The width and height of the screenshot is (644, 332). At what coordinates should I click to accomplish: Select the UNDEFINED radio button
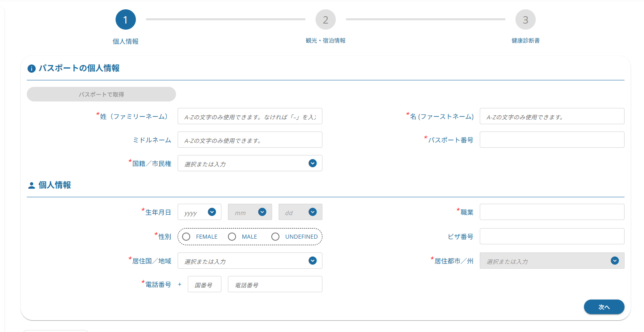(275, 237)
